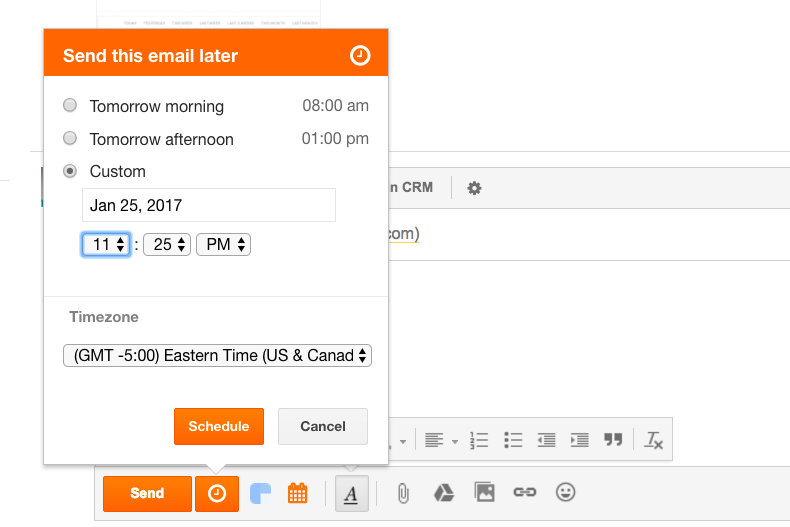The image size is (790, 527).
Task: Select the Tomorrow afternoon radio option
Action: click(x=70, y=139)
